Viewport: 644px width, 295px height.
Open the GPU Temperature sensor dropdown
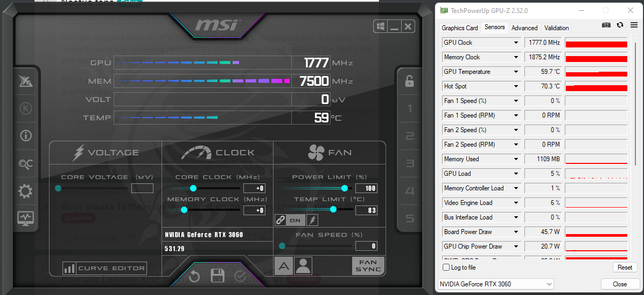[516, 72]
